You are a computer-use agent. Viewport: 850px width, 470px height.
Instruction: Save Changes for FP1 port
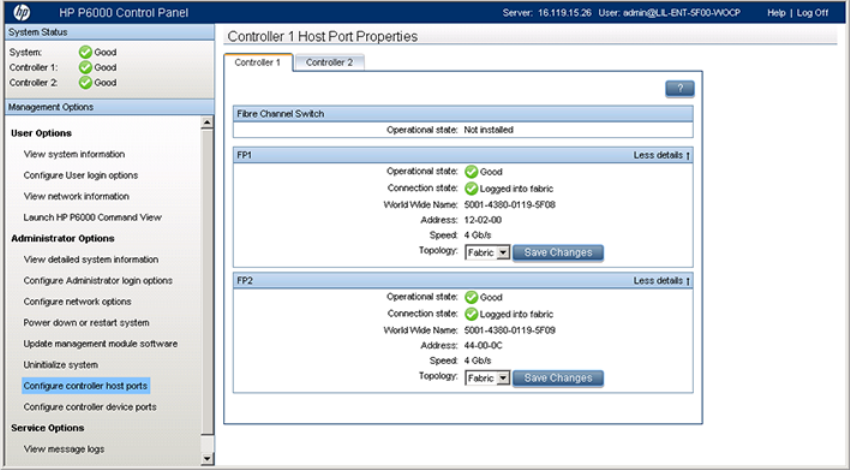tap(558, 253)
